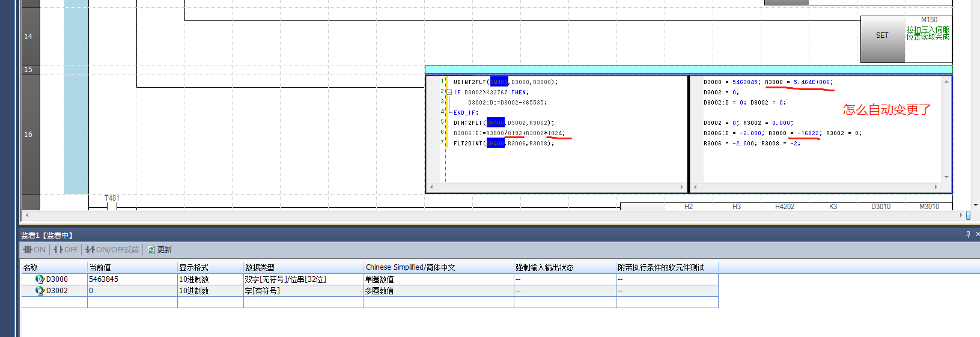This screenshot has height=337, width=980.
Task: Toggle ON/OFF反转 in watch toolbar
Action: click(112, 250)
